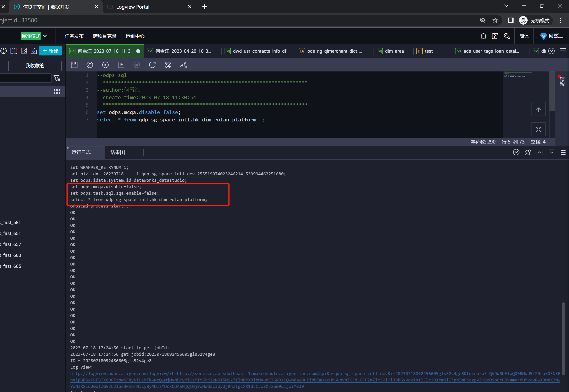Switch to the 结果[1] tab
Screen dimensions: 569x392
pyautogui.click(x=118, y=152)
